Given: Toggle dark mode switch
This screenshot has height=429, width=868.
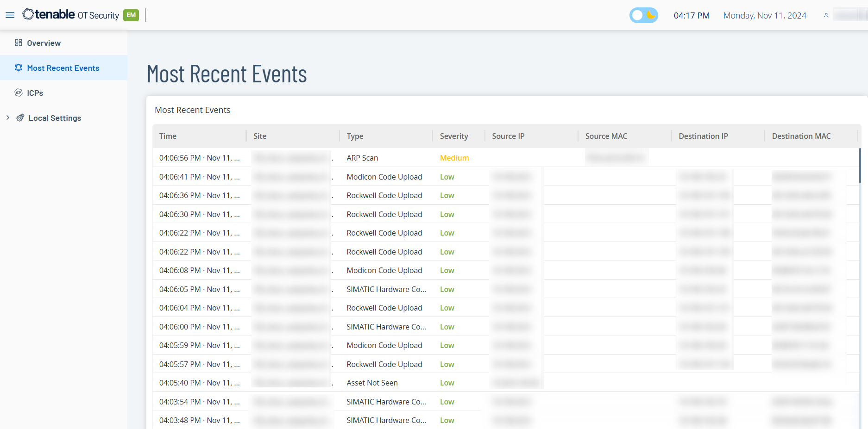Looking at the screenshot, I should click(x=643, y=15).
